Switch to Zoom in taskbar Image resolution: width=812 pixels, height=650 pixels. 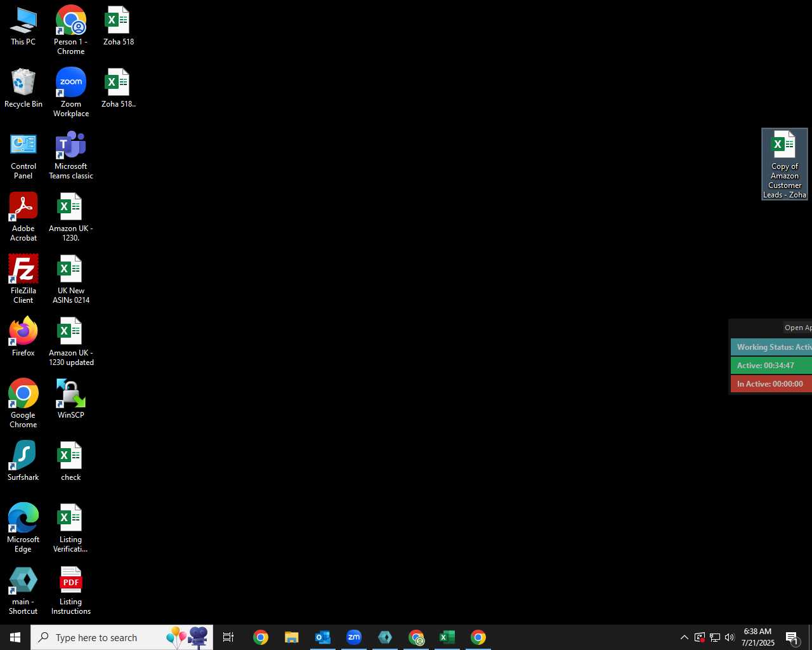click(354, 637)
